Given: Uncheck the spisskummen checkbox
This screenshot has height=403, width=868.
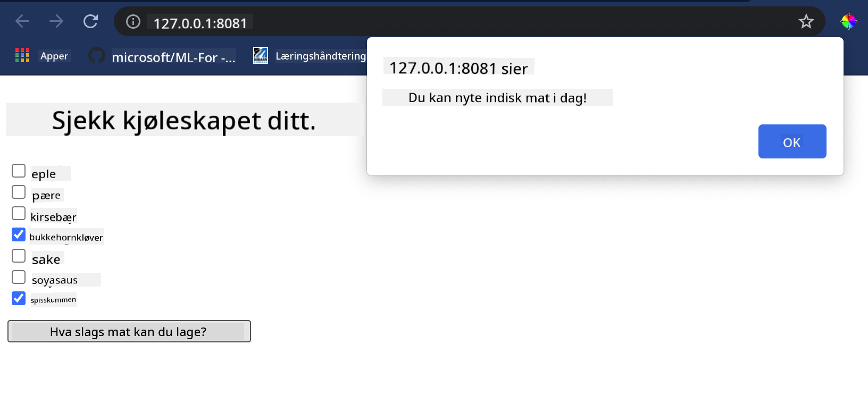Looking at the screenshot, I should (19, 298).
